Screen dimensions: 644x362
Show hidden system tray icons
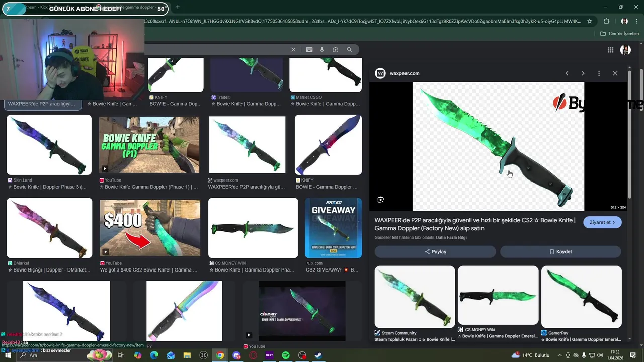(x=559, y=355)
